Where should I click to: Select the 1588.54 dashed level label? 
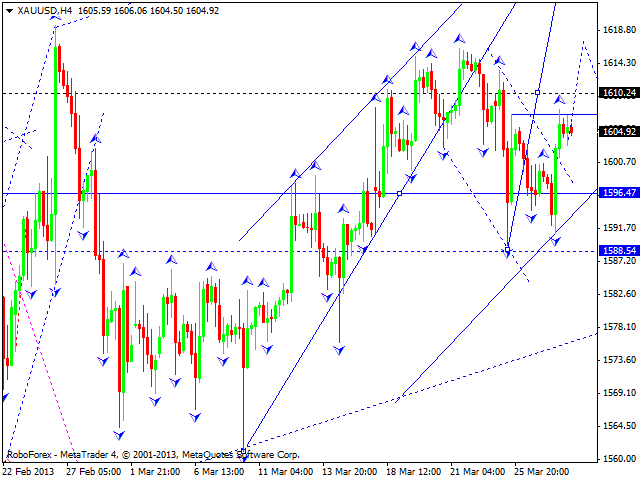[619, 250]
